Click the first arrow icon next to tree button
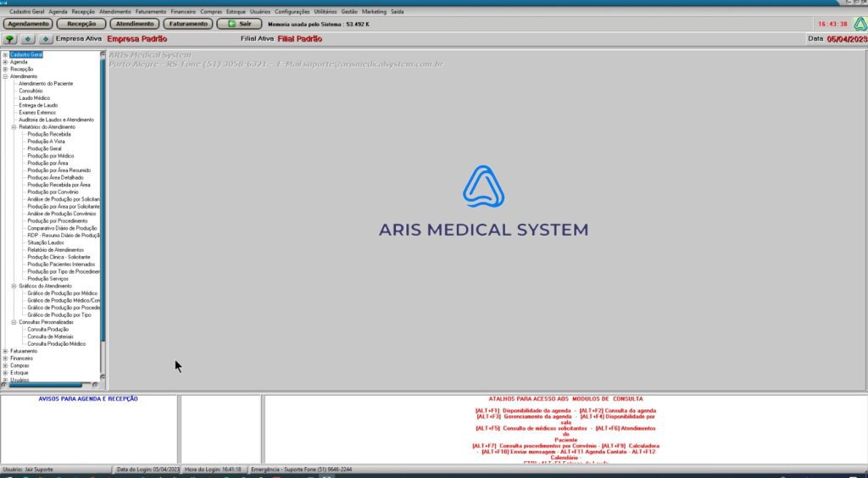The width and height of the screenshot is (868, 478). (28, 39)
